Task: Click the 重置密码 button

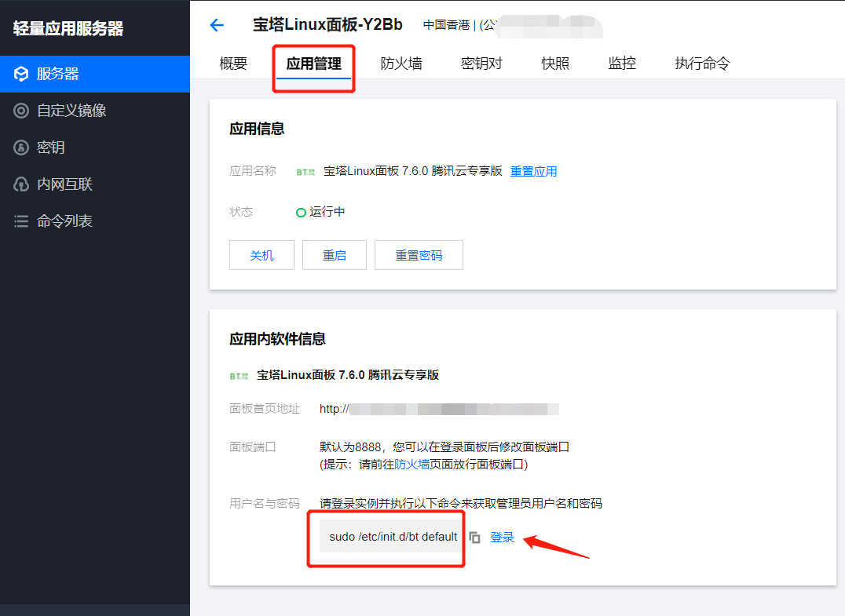Action: (419, 254)
